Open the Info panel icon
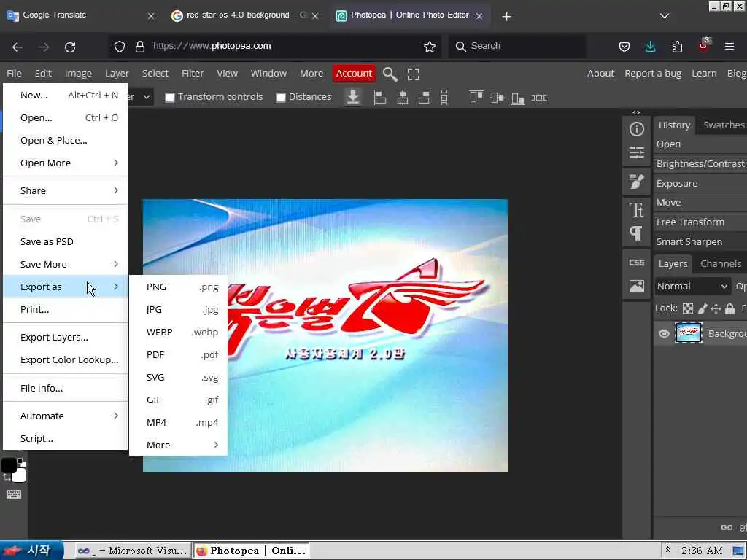 click(x=636, y=129)
